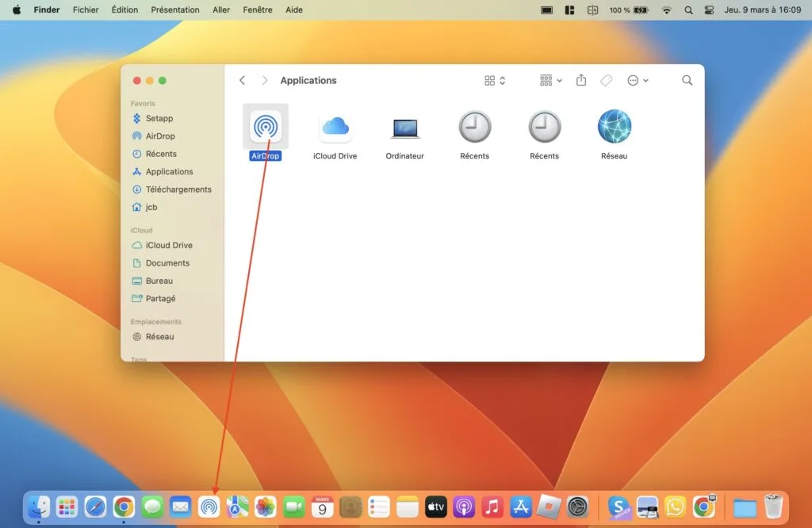Open the Fichier menu
The image size is (812, 528).
click(x=86, y=10)
